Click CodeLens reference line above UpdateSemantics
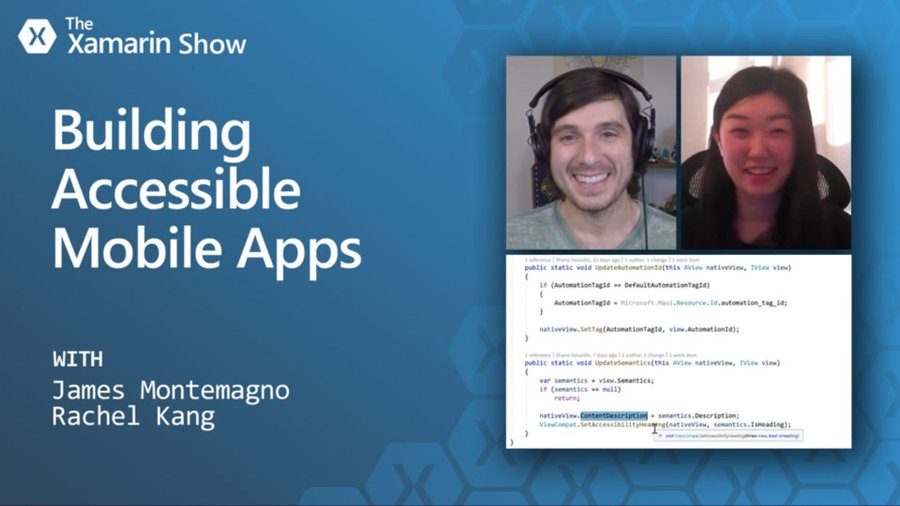 click(611, 355)
